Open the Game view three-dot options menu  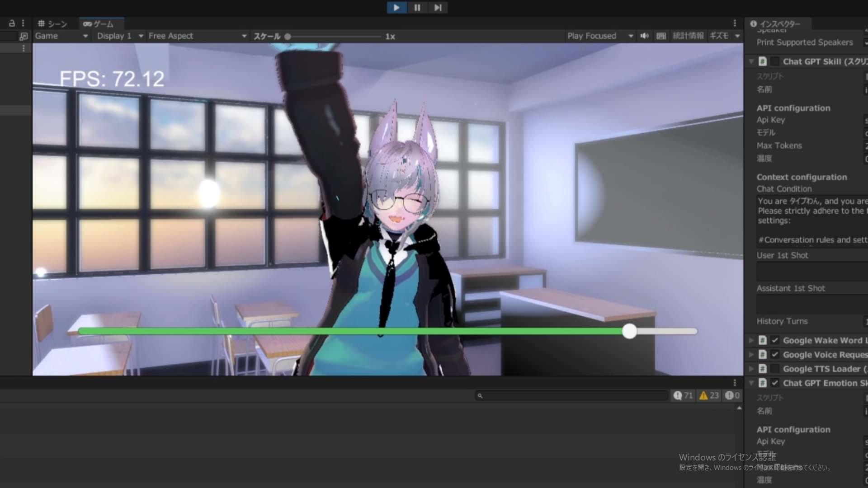735,23
